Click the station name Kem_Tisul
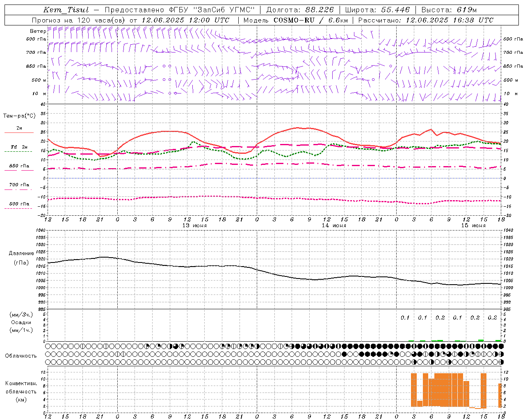Image resolution: width=525 pixels, height=420 pixels. click(66, 10)
